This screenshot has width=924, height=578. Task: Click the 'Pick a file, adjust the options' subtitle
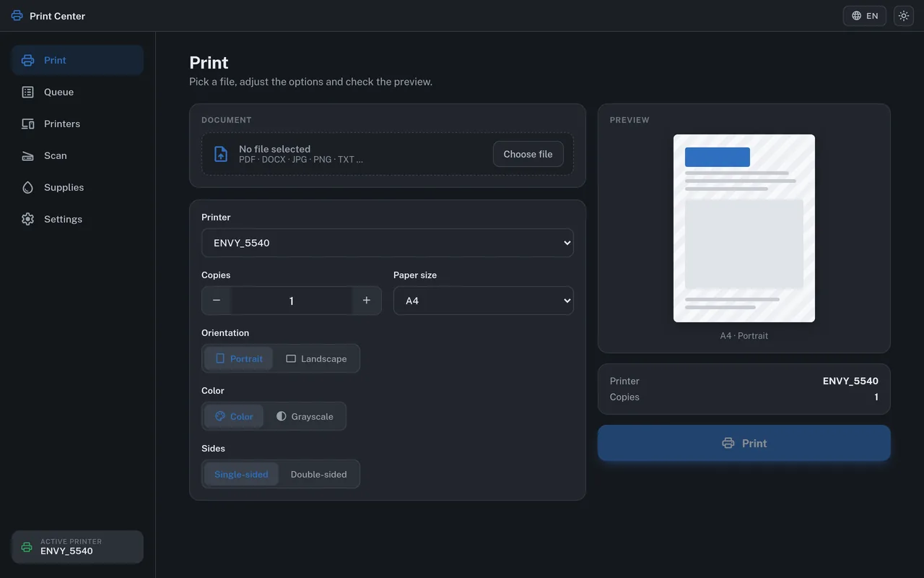point(310,82)
